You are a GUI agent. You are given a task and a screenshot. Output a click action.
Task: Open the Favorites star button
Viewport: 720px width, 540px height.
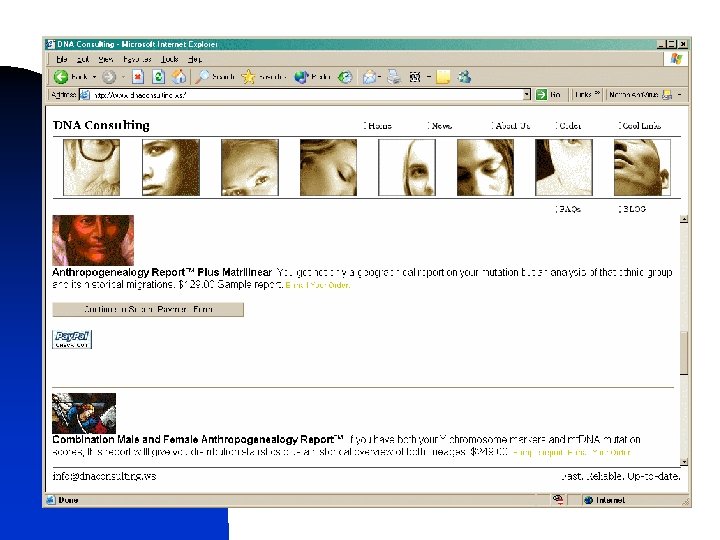pos(262,77)
